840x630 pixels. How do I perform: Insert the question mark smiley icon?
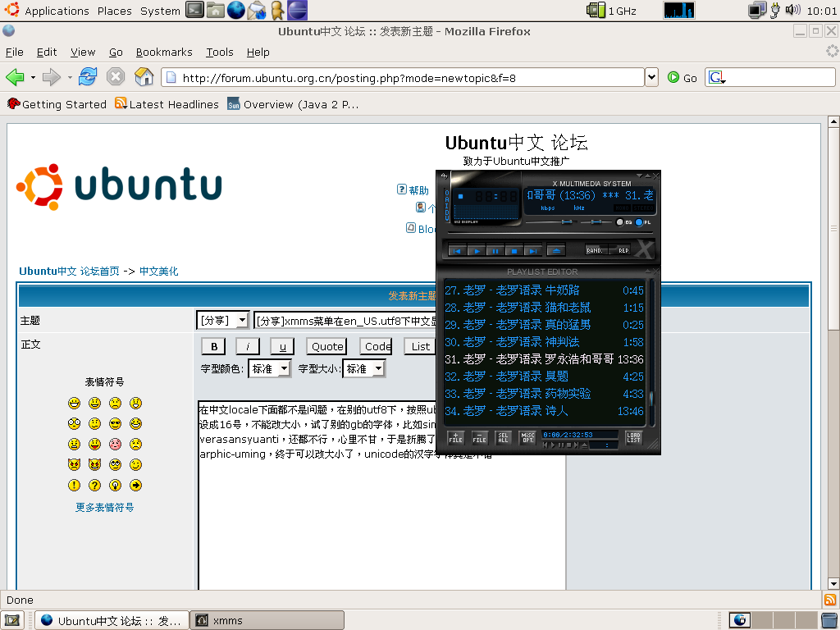pyautogui.click(x=94, y=486)
